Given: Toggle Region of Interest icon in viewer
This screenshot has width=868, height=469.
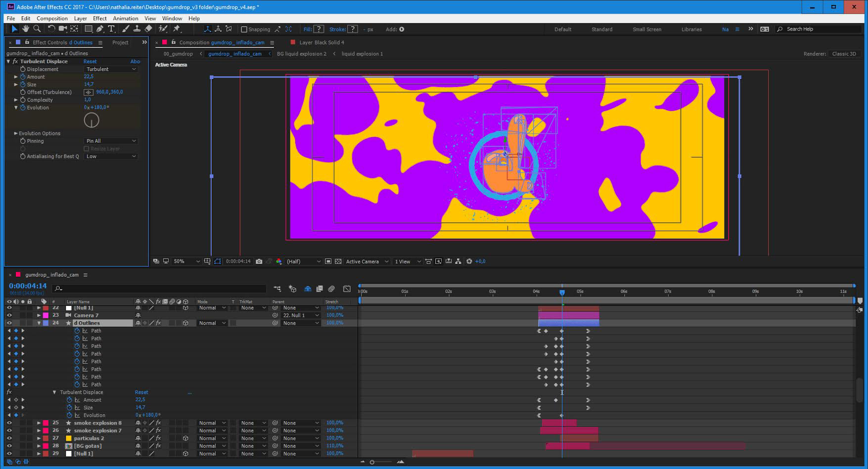Looking at the screenshot, I should pyautogui.click(x=328, y=261).
